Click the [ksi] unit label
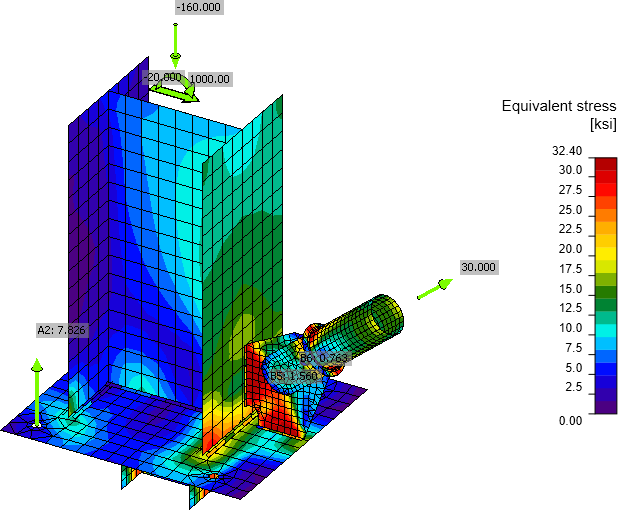 pos(603,124)
